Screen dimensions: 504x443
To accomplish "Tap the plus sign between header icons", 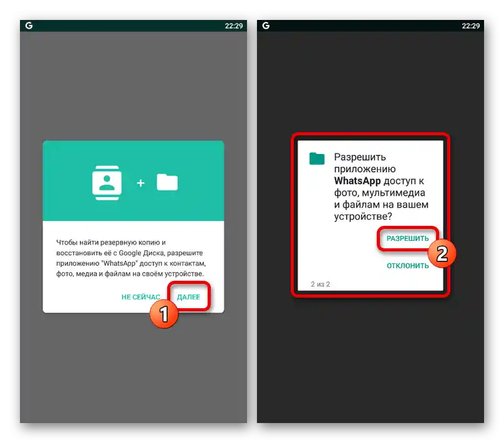I will [140, 183].
